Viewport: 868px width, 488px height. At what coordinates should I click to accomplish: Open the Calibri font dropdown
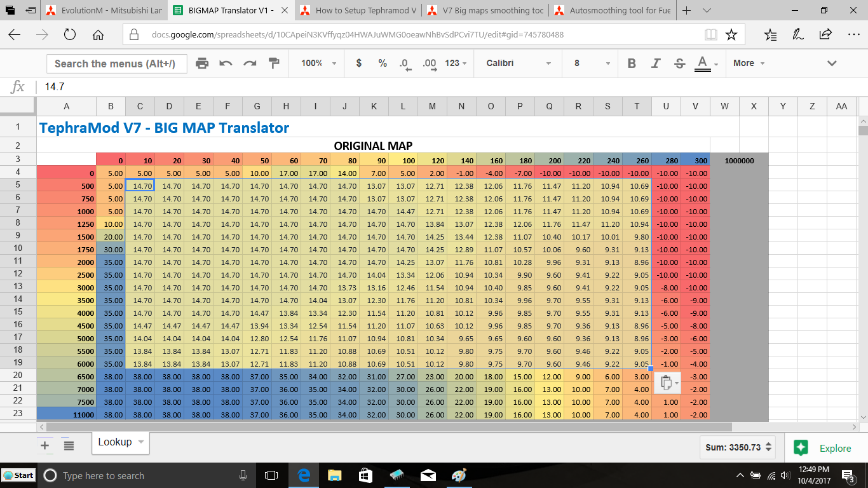[518, 63]
